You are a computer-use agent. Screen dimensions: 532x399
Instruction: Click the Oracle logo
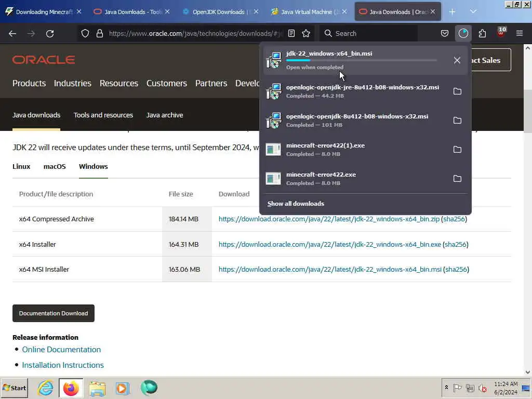[44, 60]
